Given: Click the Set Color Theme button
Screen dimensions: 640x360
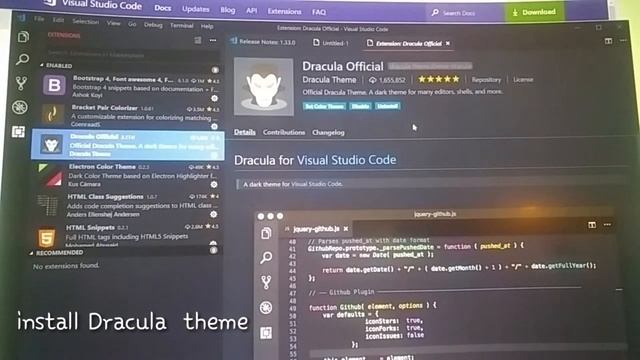Looking at the screenshot, I should point(324,107).
